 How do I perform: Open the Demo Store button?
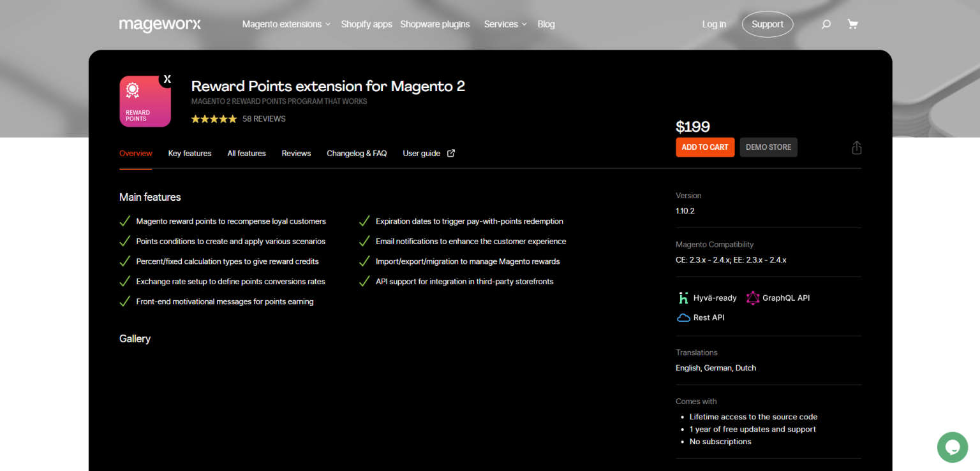768,147
